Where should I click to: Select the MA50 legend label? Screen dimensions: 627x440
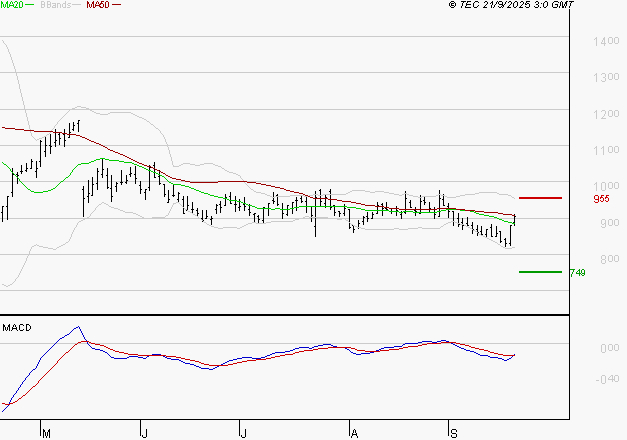[98, 5]
